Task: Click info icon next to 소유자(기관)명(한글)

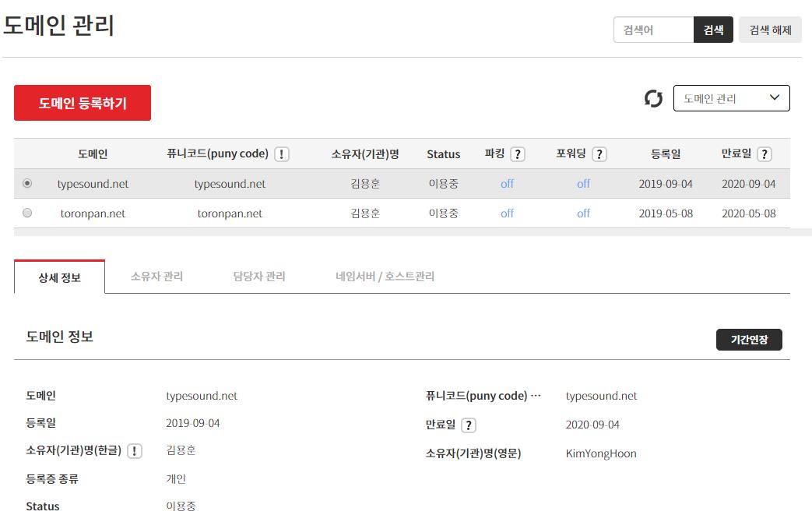Action: tap(135, 451)
